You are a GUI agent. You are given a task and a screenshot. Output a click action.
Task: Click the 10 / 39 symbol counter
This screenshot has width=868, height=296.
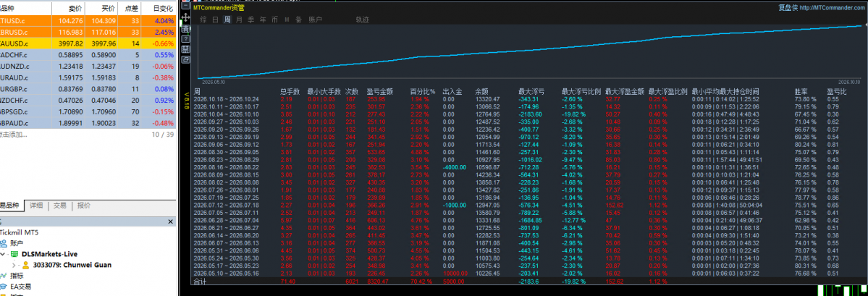161,135
